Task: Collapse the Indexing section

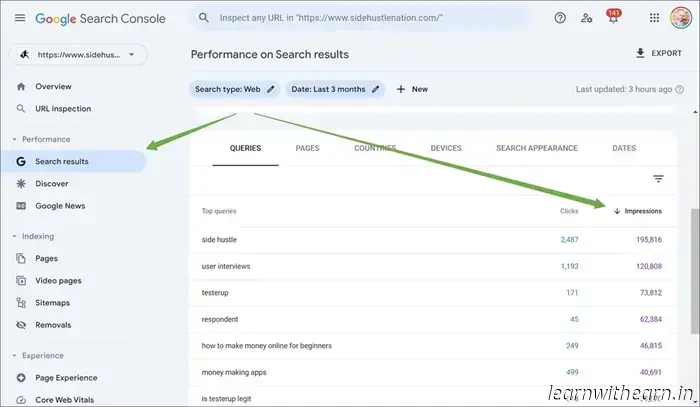Action: pos(14,236)
